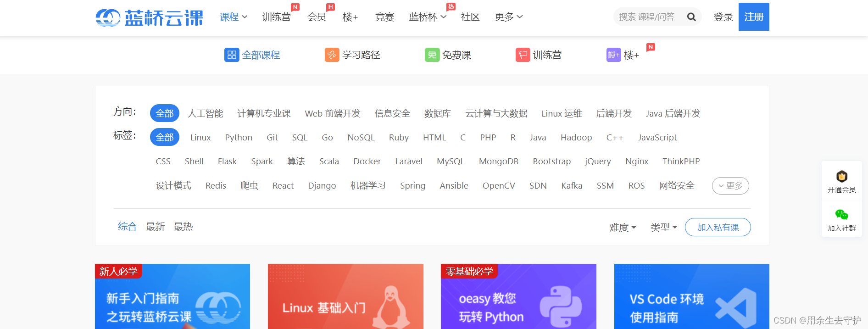Select the OpenCV tag
This screenshot has width=868, height=329.
pyautogui.click(x=499, y=186)
